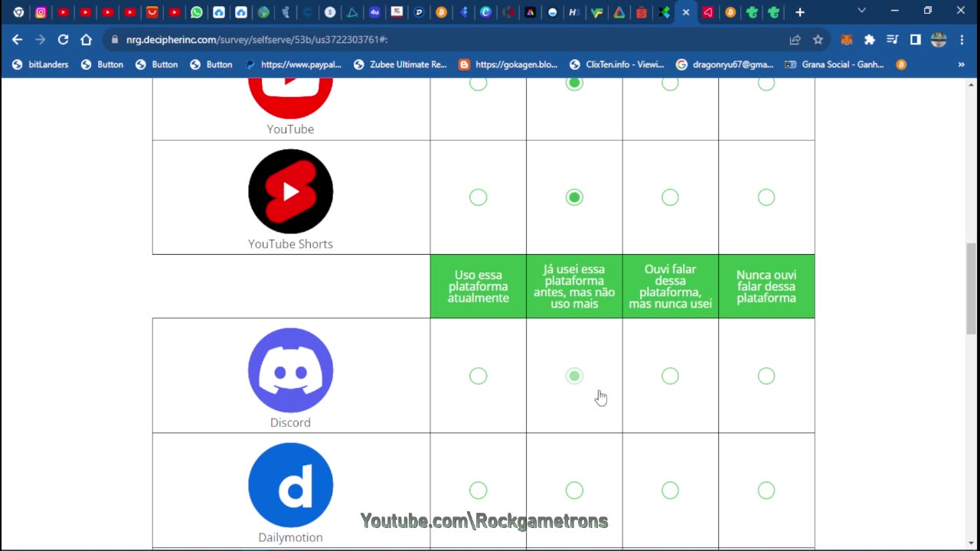Viewport: 980px width, 551px height.
Task: Open the browser home page
Action: (x=86, y=40)
